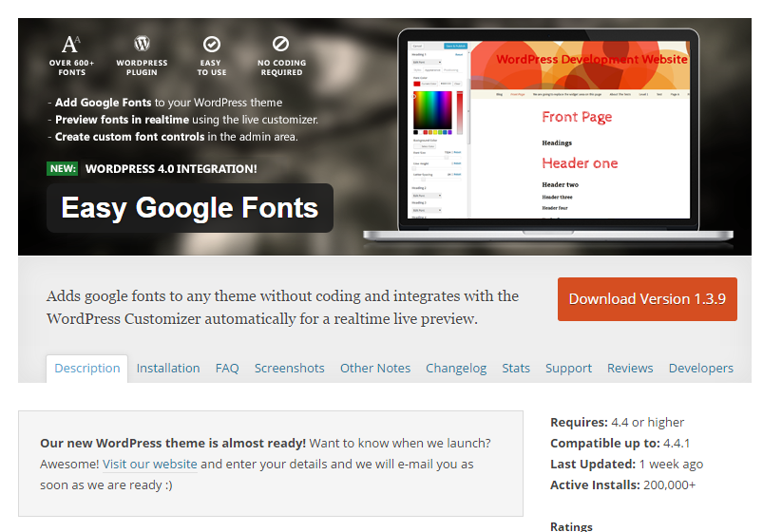Click the green NEW badge
763x532 pixels.
pos(62,169)
